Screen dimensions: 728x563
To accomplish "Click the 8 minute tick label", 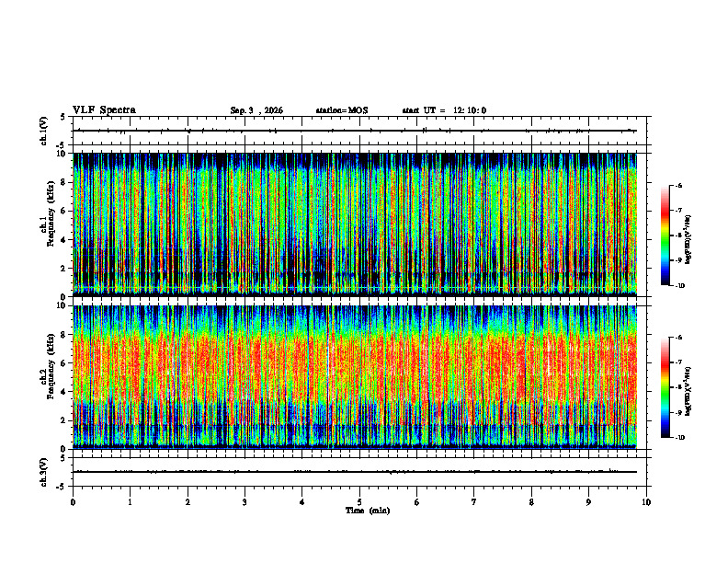I will pos(531,502).
